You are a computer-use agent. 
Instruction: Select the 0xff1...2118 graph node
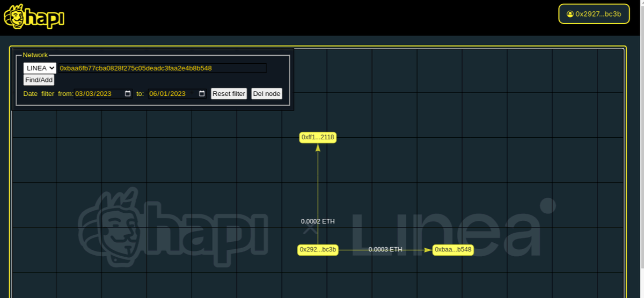pos(318,138)
